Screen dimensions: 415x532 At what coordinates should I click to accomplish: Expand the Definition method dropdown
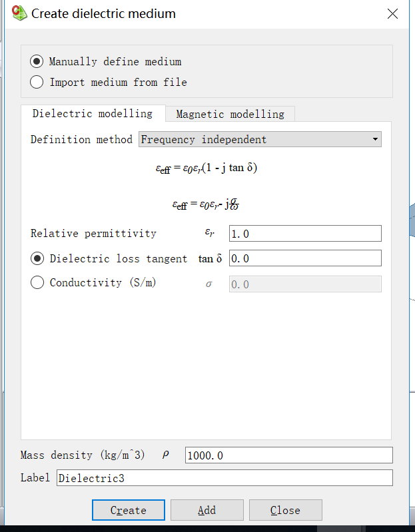pyautogui.click(x=260, y=140)
